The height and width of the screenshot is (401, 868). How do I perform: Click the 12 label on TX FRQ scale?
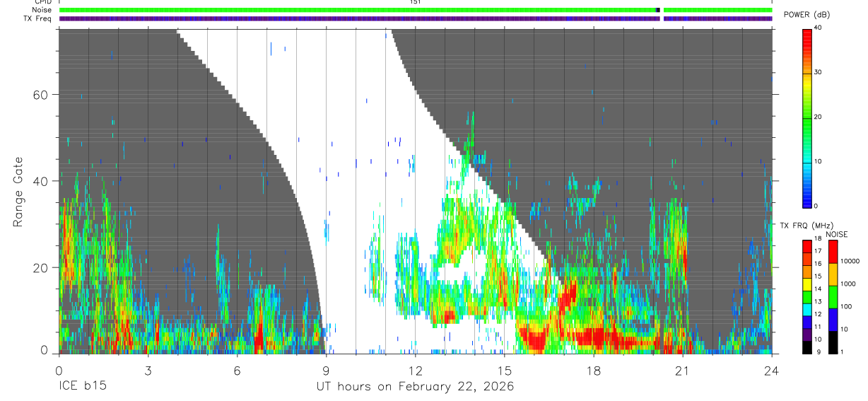(x=819, y=314)
